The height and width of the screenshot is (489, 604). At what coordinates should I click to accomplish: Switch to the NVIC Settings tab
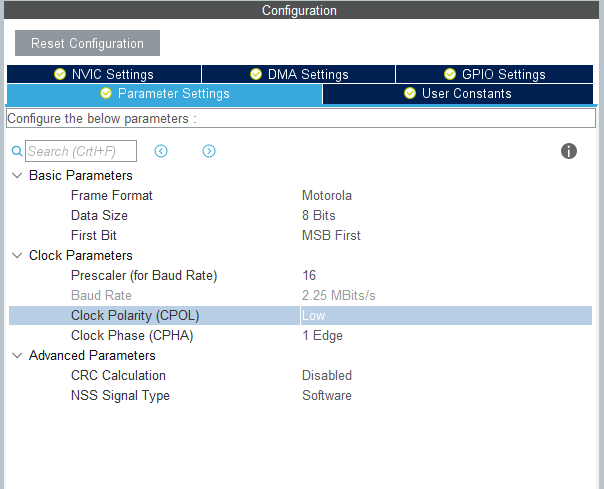(104, 74)
